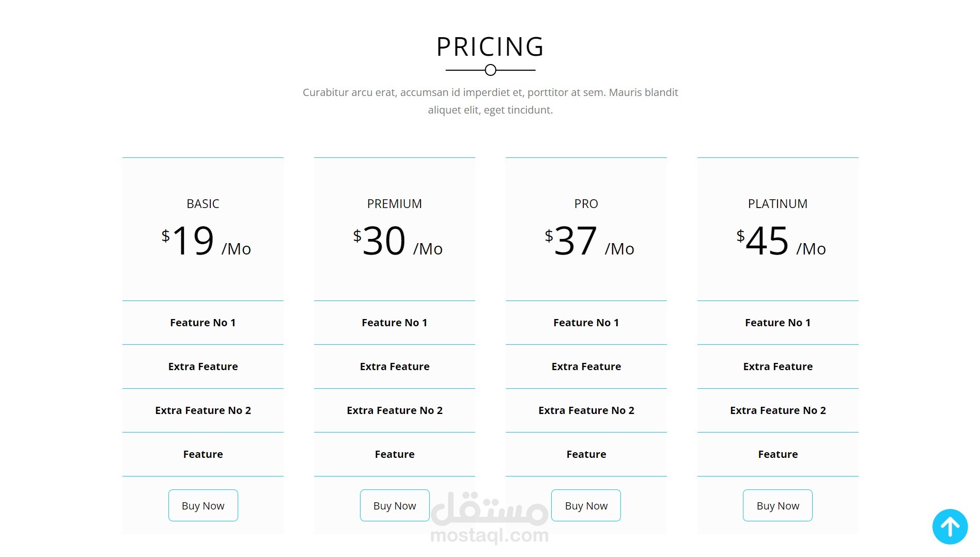Click the $30 /Mo price
The width and height of the screenshot is (980, 557).
(397, 241)
